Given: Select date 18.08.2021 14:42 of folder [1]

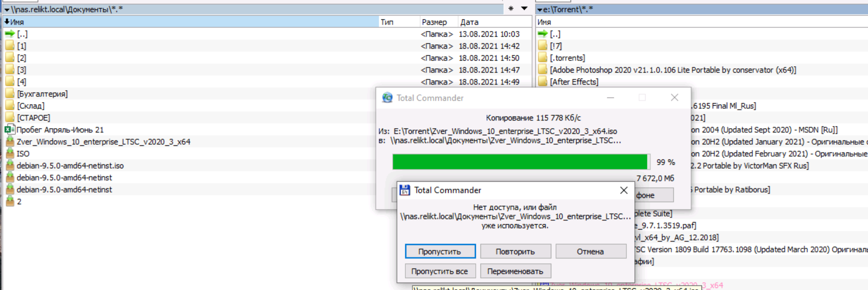Looking at the screenshot, I should point(489,46).
